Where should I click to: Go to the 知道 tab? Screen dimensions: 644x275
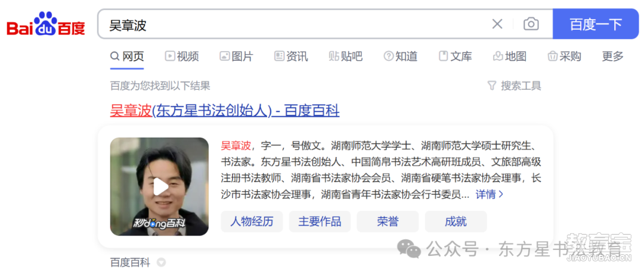point(401,56)
